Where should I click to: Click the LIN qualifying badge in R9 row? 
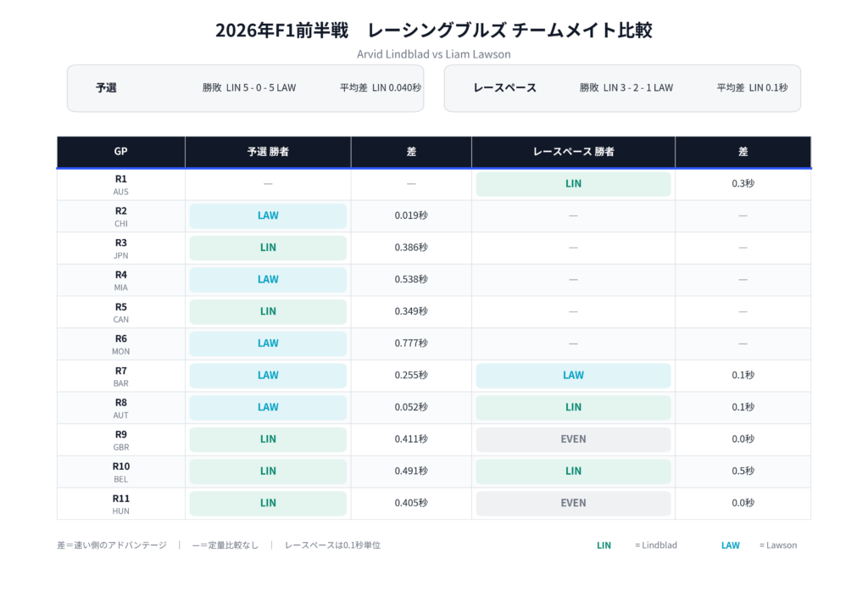(268, 439)
